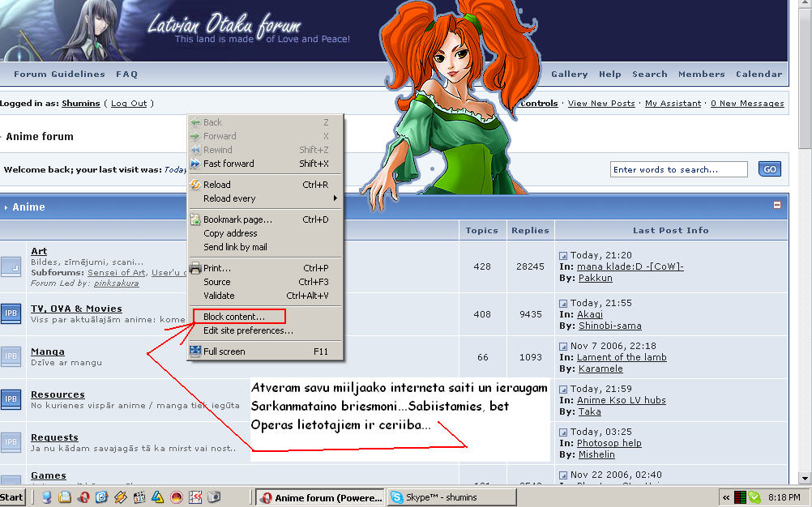812x507 pixels.
Task: Open the 0 New Messages link
Action: coord(747,104)
